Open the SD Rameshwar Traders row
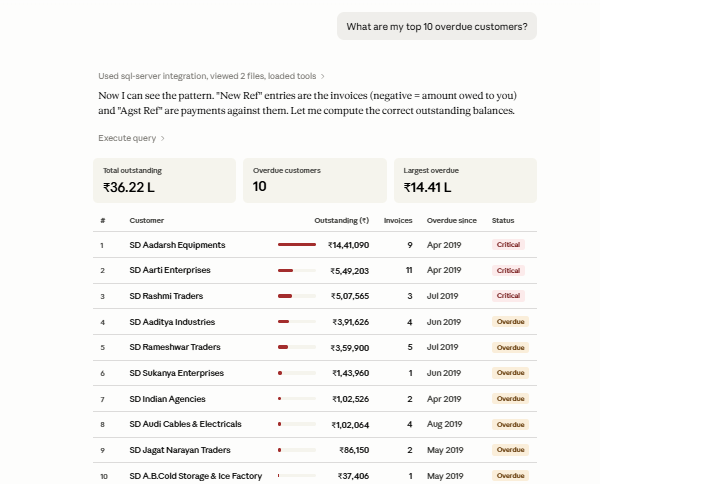This screenshot has height=484, width=722. (x=315, y=347)
